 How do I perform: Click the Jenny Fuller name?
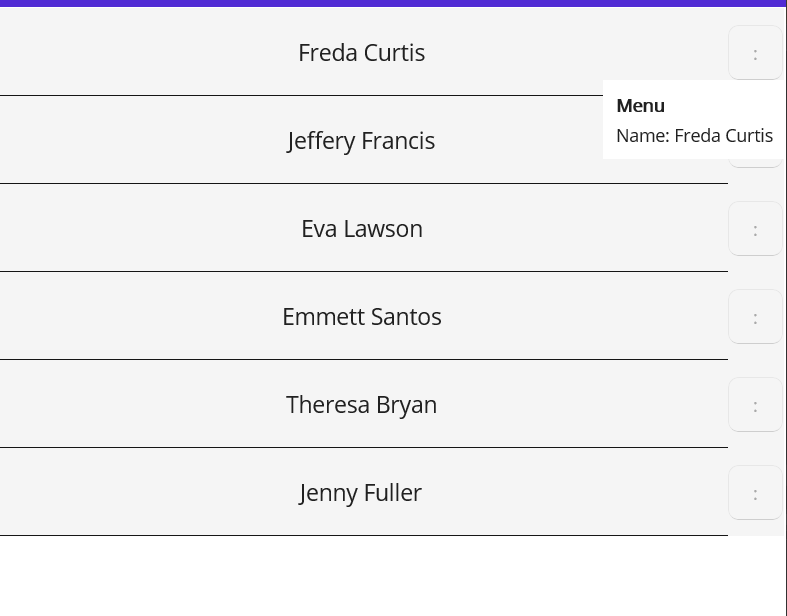point(361,493)
